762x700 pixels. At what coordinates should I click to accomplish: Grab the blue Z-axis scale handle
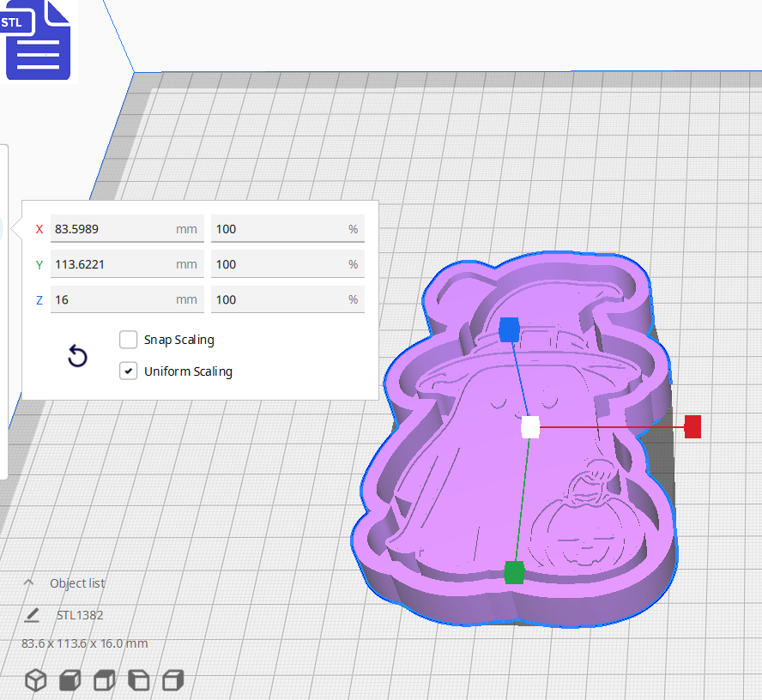coord(509,329)
